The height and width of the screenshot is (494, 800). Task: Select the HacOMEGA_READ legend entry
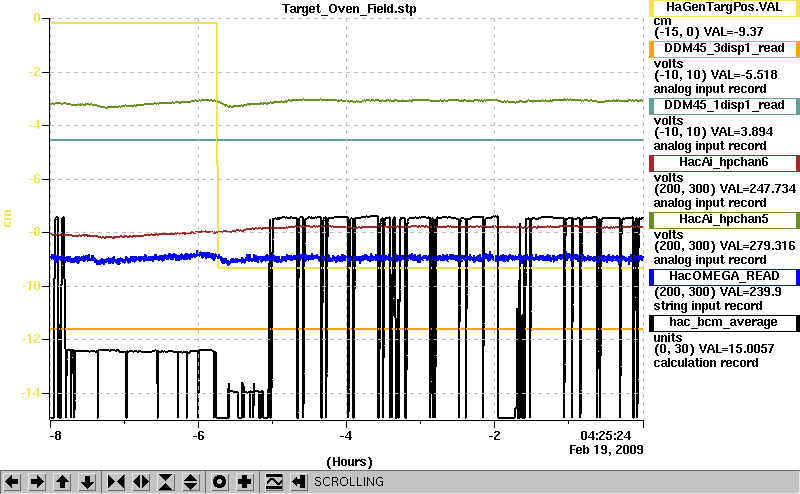coord(724,277)
